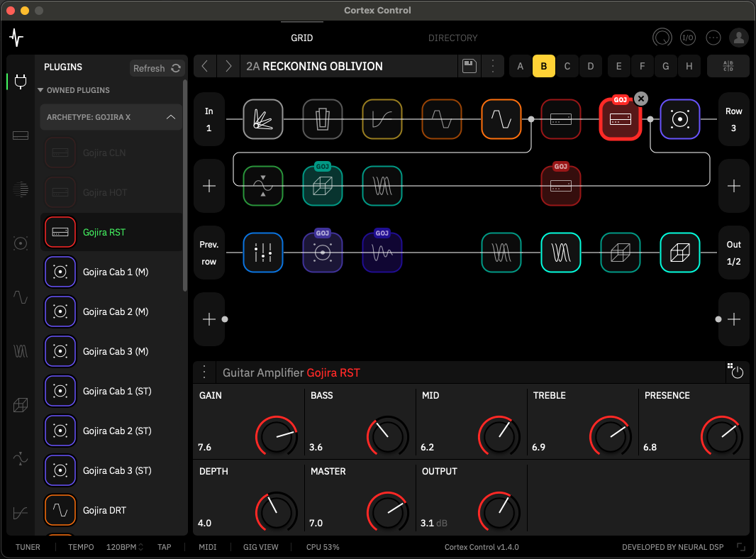Open the preset options three-dot menu
The width and height of the screenshot is (756, 559).
[x=493, y=66]
